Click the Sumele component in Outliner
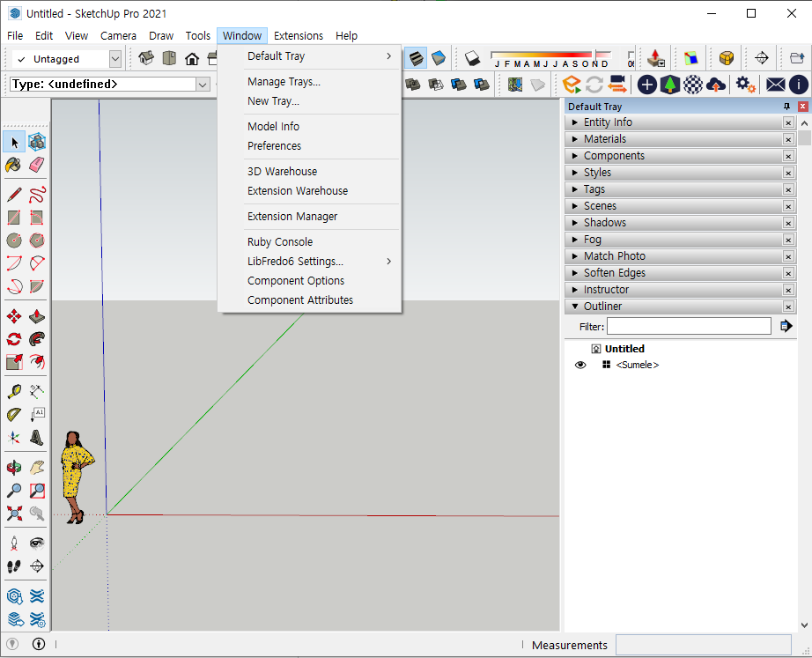The image size is (812, 658). pos(637,365)
